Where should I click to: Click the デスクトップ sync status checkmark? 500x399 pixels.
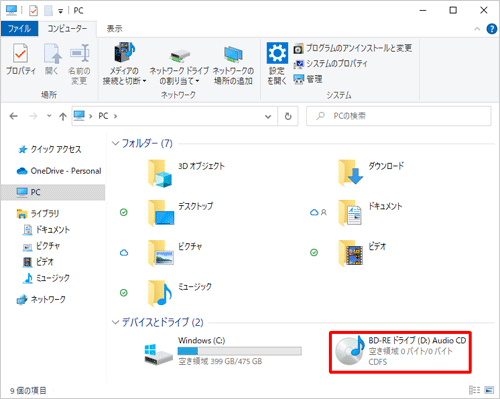(x=124, y=212)
